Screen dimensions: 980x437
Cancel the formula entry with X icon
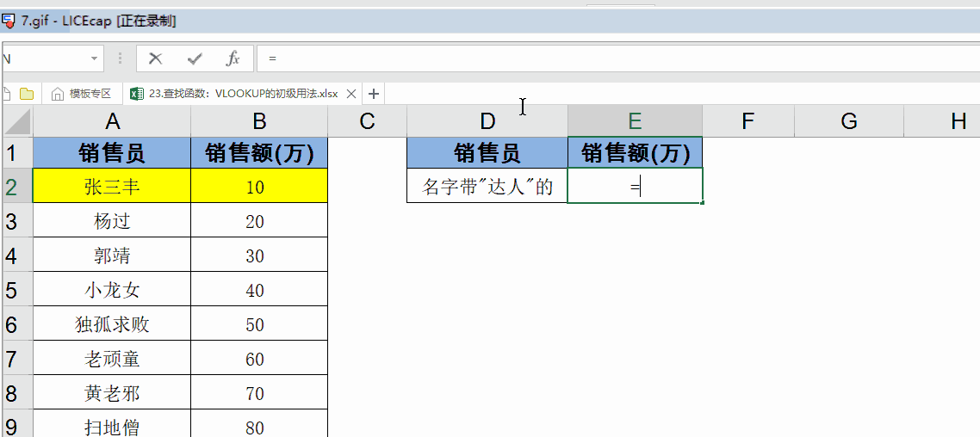[x=155, y=58]
